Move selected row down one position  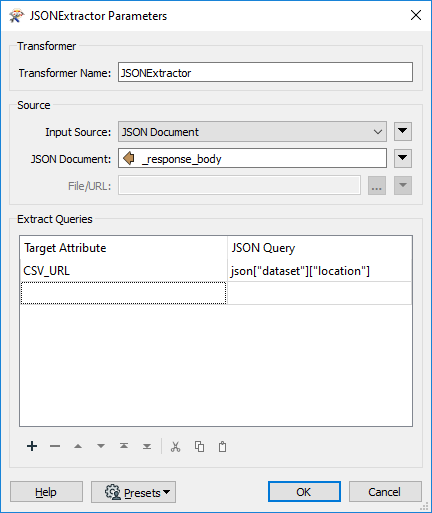click(x=101, y=446)
